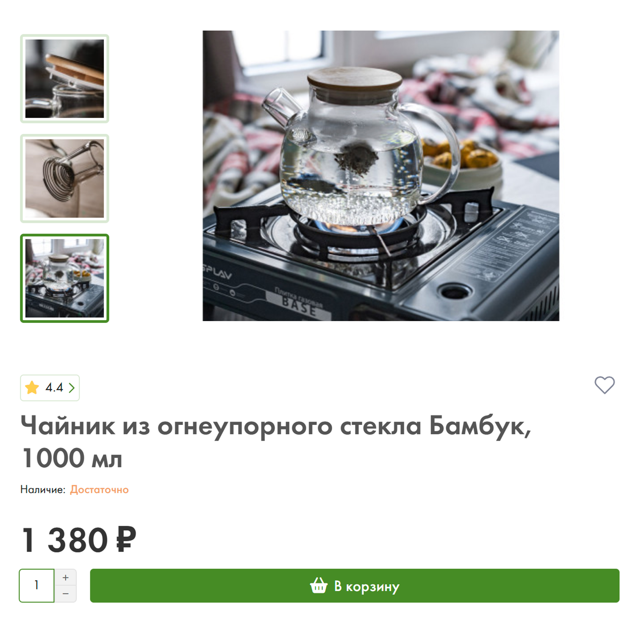
Task: Decrease quantity with the minus button
Action: [65, 594]
